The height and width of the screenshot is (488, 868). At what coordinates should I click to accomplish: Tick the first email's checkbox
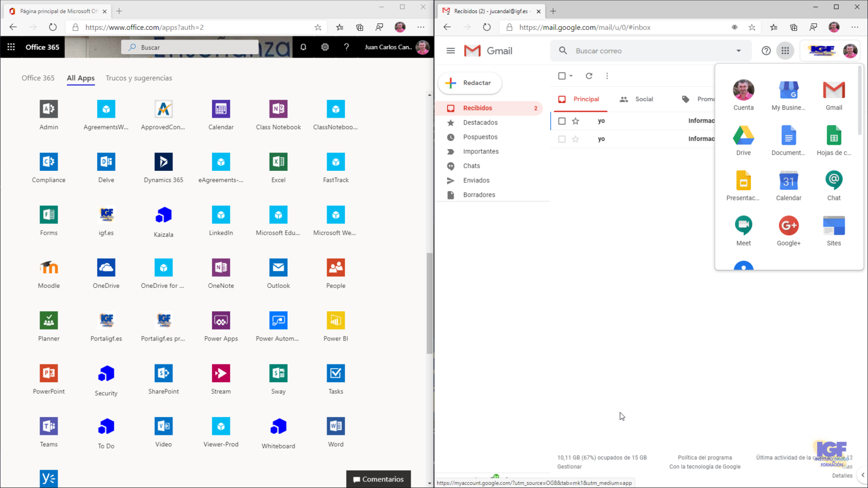(562, 121)
